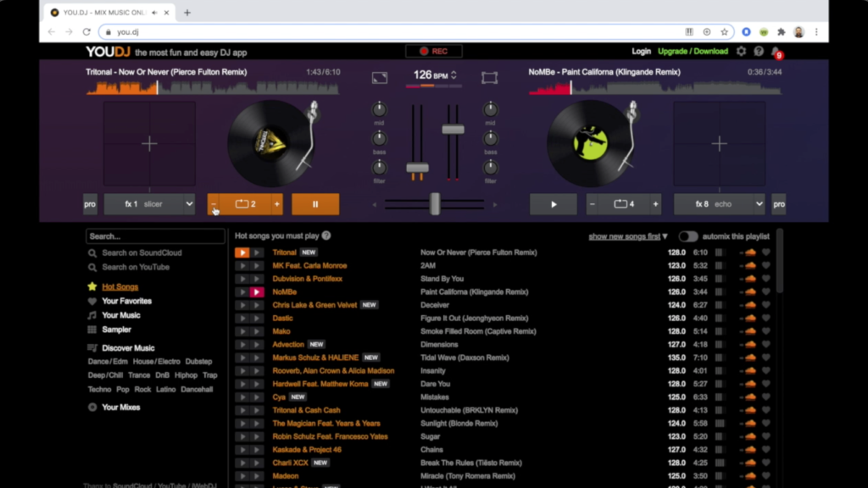Viewport: 868px width, 488px height.
Task: Open Hot Songs playlist
Action: [x=120, y=286]
